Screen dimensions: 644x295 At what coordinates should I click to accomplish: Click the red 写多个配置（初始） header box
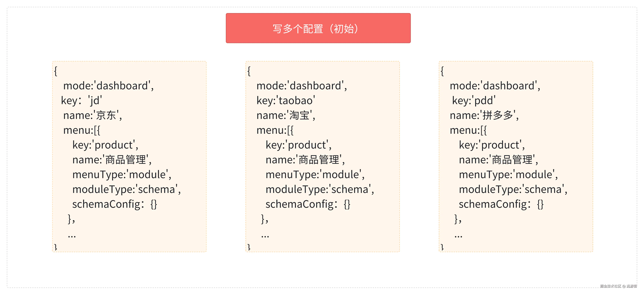pyautogui.click(x=318, y=28)
